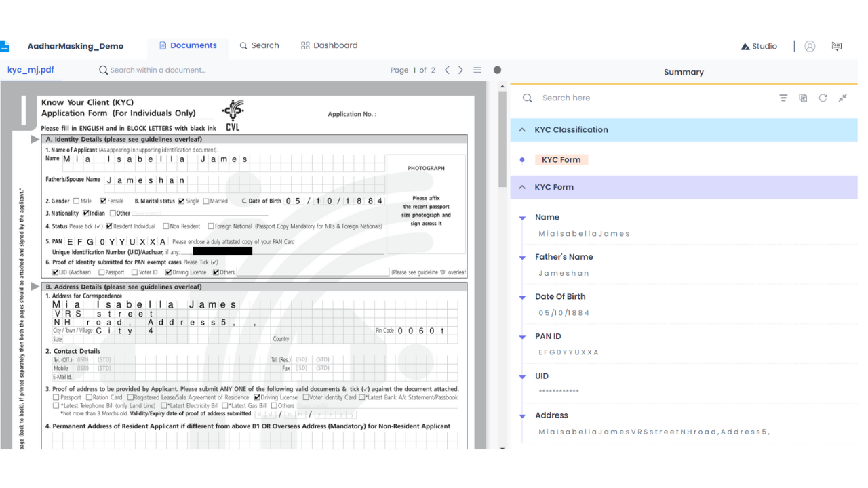
Task: Refresh the summary results
Action: point(823,98)
